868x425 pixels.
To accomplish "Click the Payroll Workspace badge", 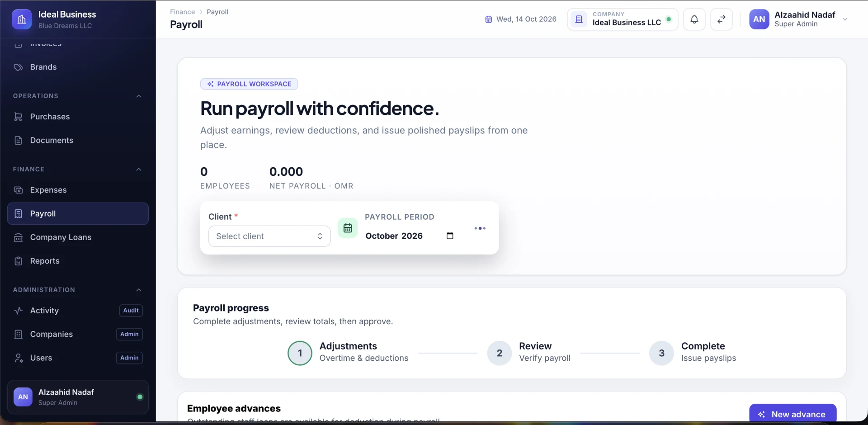I will pyautogui.click(x=249, y=84).
